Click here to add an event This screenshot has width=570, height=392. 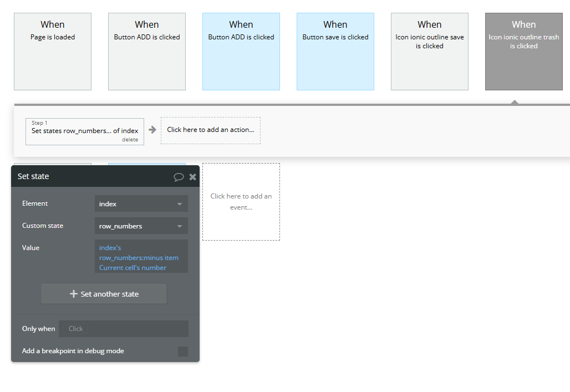241,202
